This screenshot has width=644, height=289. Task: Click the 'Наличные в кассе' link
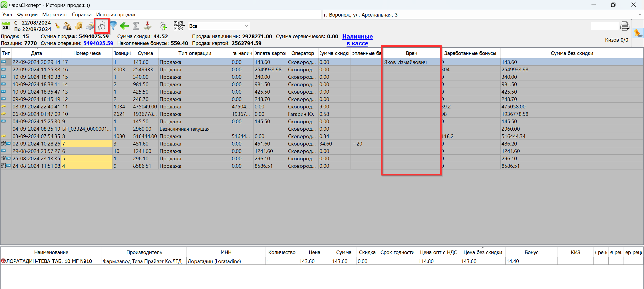point(357,40)
